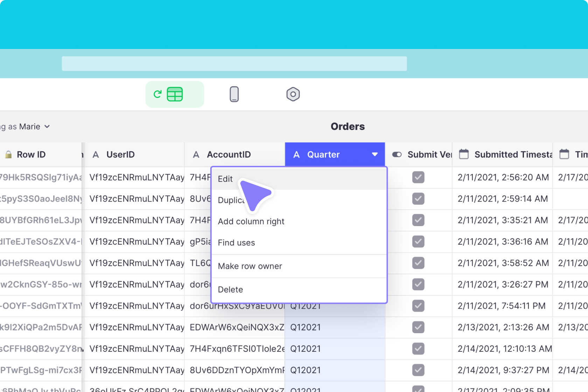Select the table layout view icon

175,94
